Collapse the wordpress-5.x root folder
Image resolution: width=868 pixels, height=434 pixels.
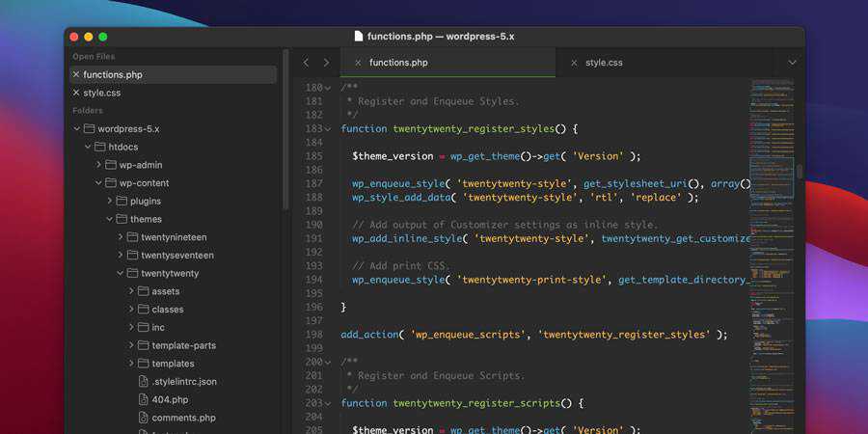(76, 129)
